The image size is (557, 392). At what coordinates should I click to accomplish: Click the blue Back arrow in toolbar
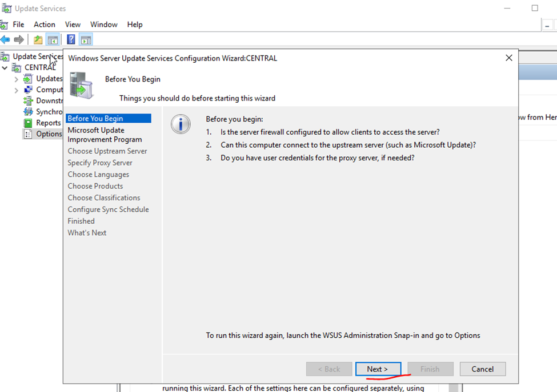click(x=6, y=40)
